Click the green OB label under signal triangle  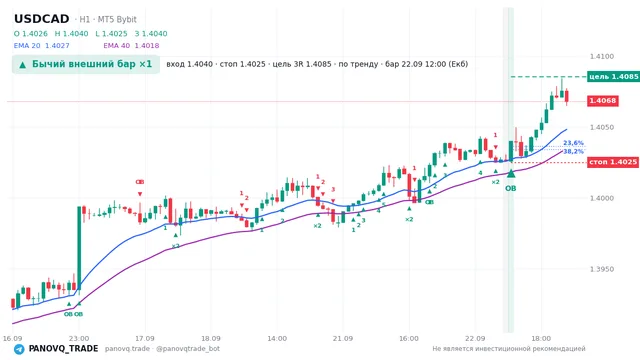point(511,189)
